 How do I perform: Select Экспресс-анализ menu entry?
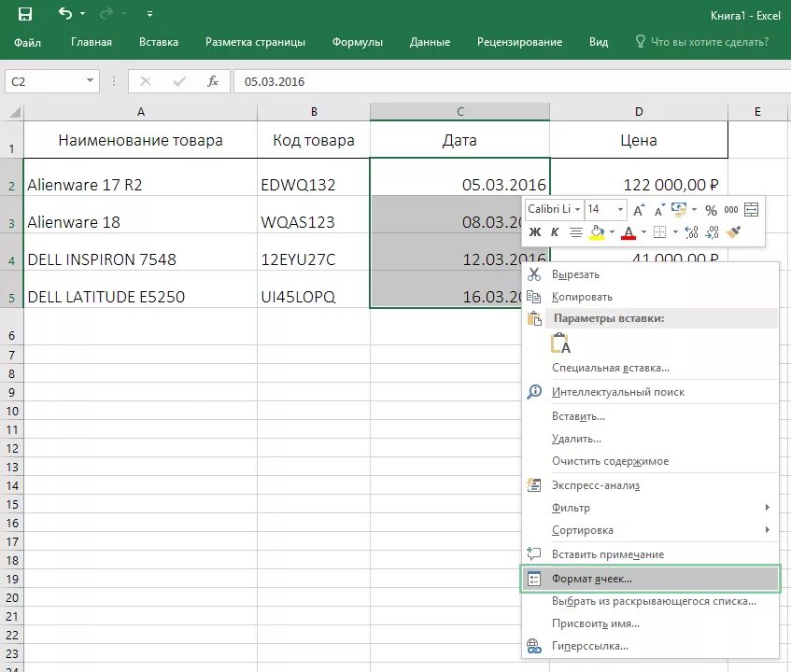(x=651, y=485)
